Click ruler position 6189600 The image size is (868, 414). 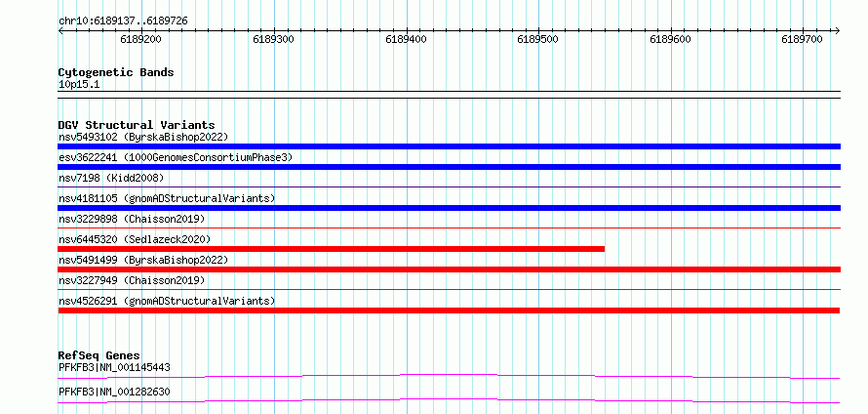coord(670,40)
